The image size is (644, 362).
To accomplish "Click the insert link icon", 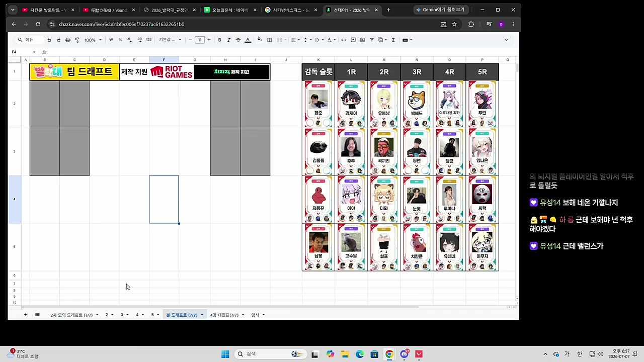I will coord(344,40).
